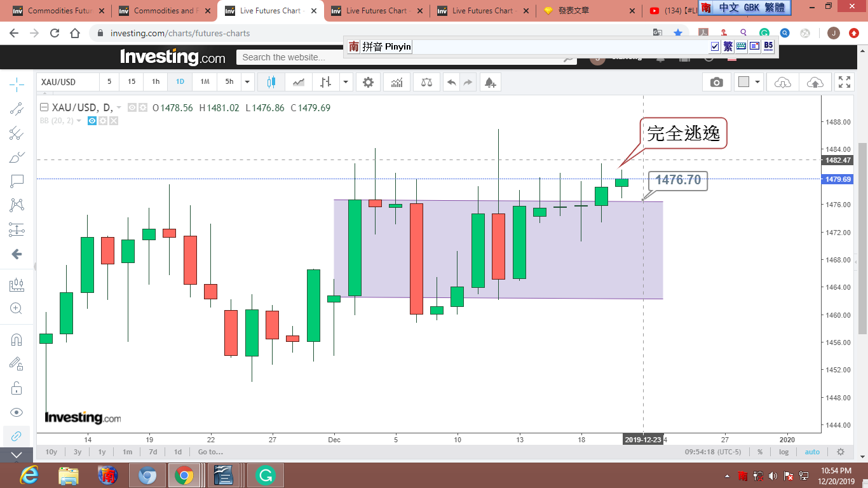
Task: Click the XAU/USD symbol input field
Action: coord(68,82)
